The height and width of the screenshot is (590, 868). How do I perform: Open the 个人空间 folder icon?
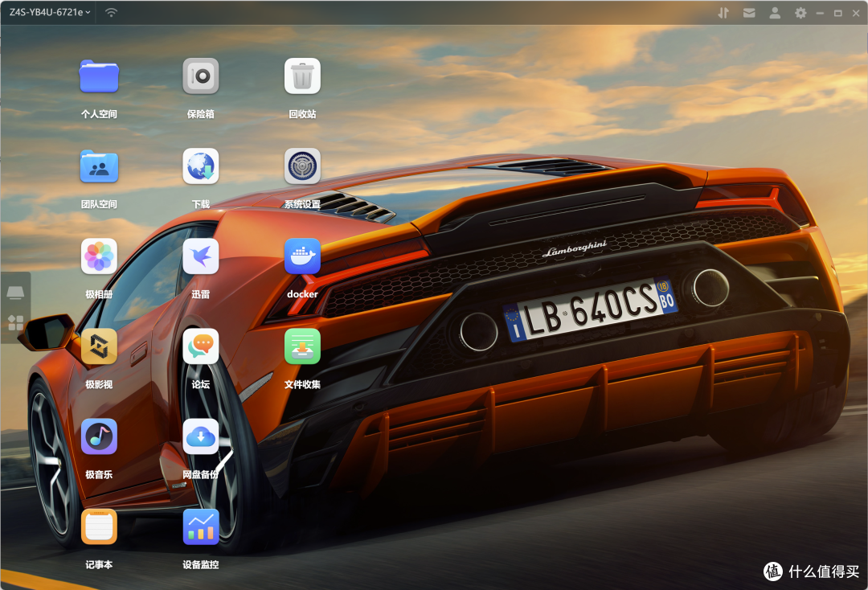(99, 76)
